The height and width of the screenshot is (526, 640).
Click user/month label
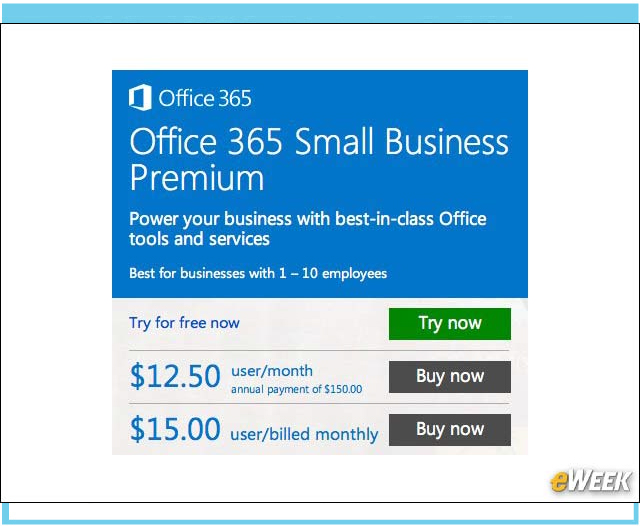coord(272,371)
